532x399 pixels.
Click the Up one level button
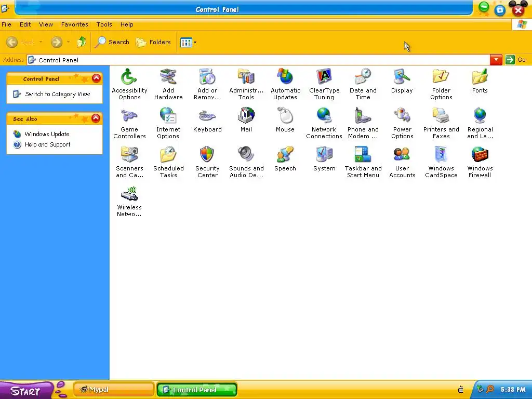[x=82, y=42]
